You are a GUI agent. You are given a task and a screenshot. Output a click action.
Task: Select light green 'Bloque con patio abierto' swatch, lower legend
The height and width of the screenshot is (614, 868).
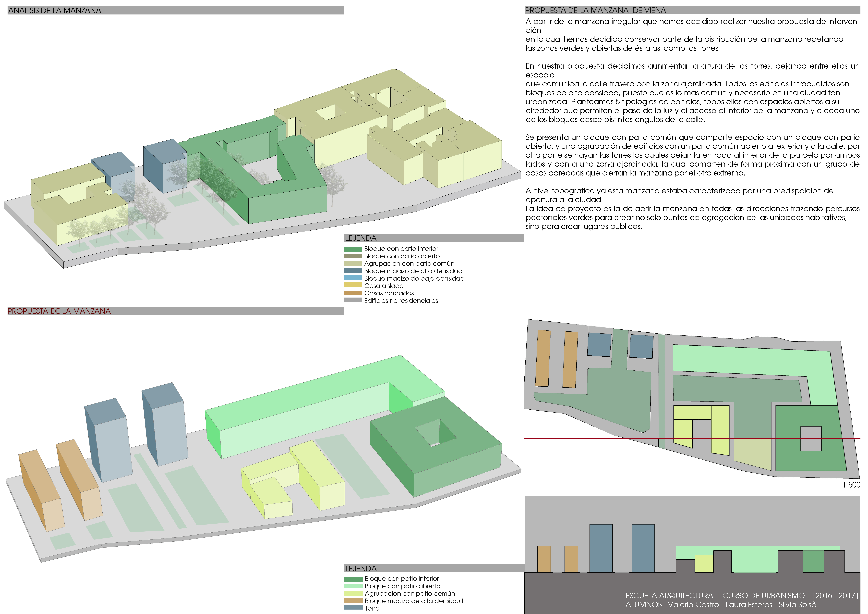(353, 586)
